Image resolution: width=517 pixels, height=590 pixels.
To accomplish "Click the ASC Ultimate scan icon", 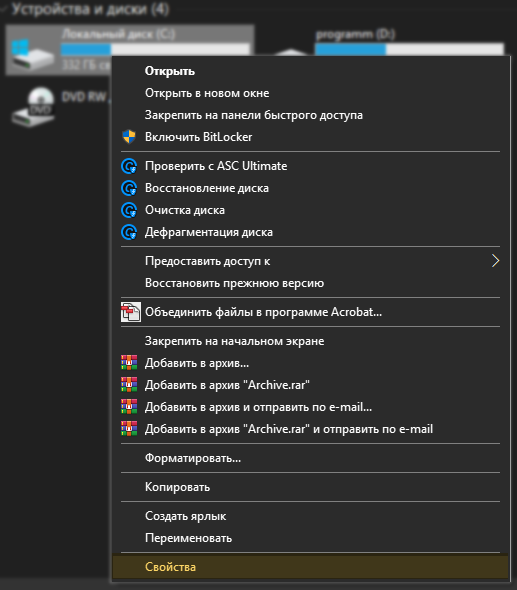I will point(129,166).
